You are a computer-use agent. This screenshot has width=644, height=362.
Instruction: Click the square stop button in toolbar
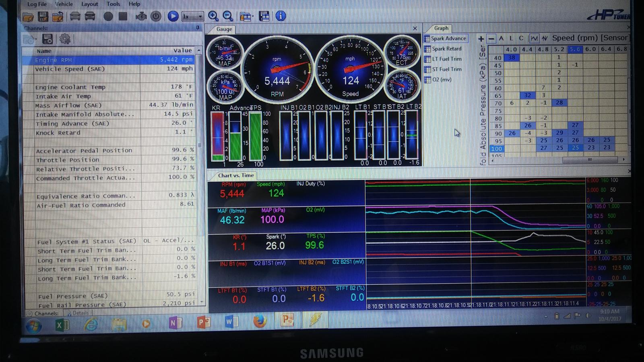coord(123,16)
